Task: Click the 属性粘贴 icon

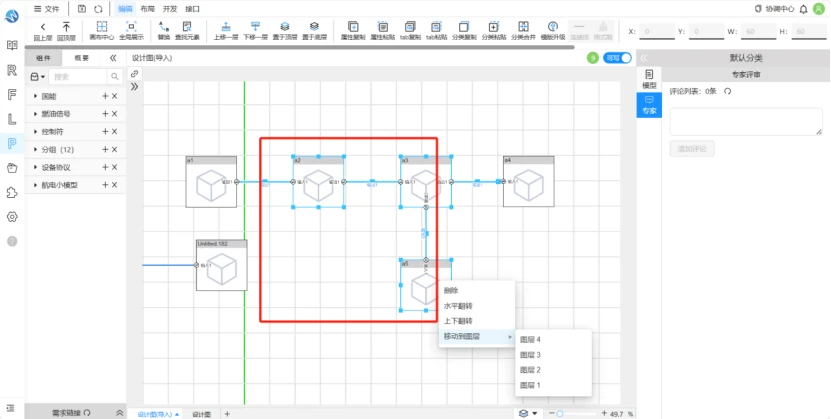Action: (x=383, y=26)
